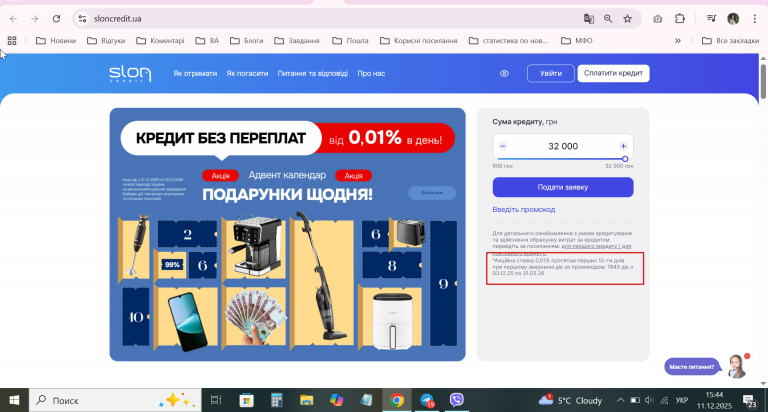
Task: Open Viber from the taskbar
Action: coord(456,400)
